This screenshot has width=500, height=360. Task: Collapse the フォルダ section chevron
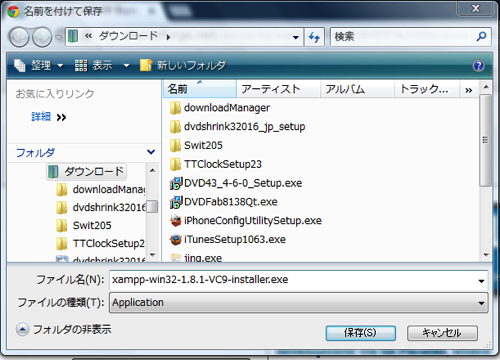pos(151,152)
